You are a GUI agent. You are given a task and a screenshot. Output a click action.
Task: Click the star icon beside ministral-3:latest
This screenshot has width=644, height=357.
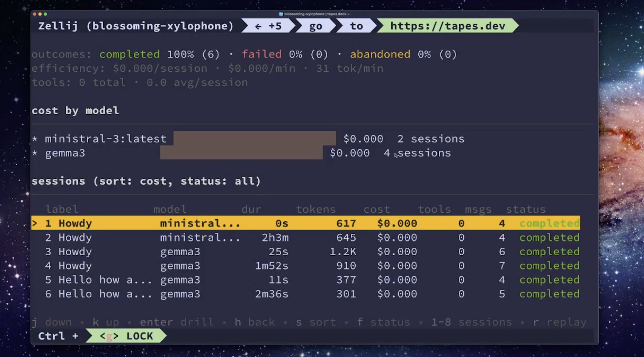point(35,139)
